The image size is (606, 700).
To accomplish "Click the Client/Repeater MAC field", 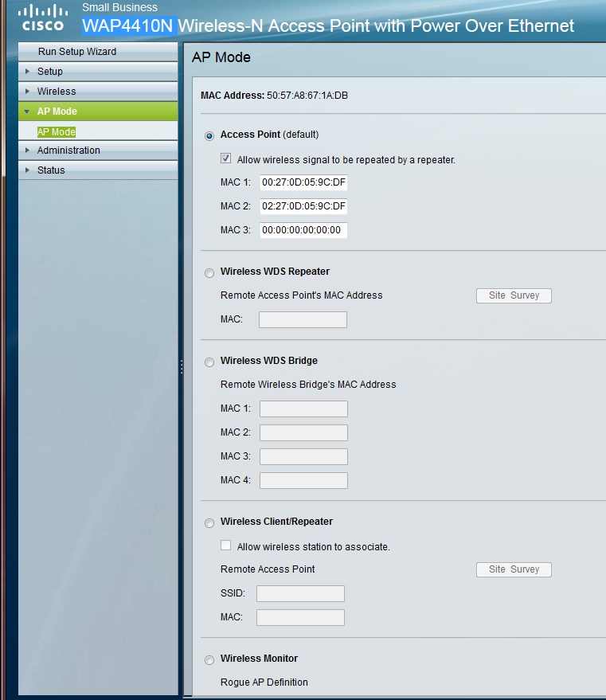I will point(300,617).
